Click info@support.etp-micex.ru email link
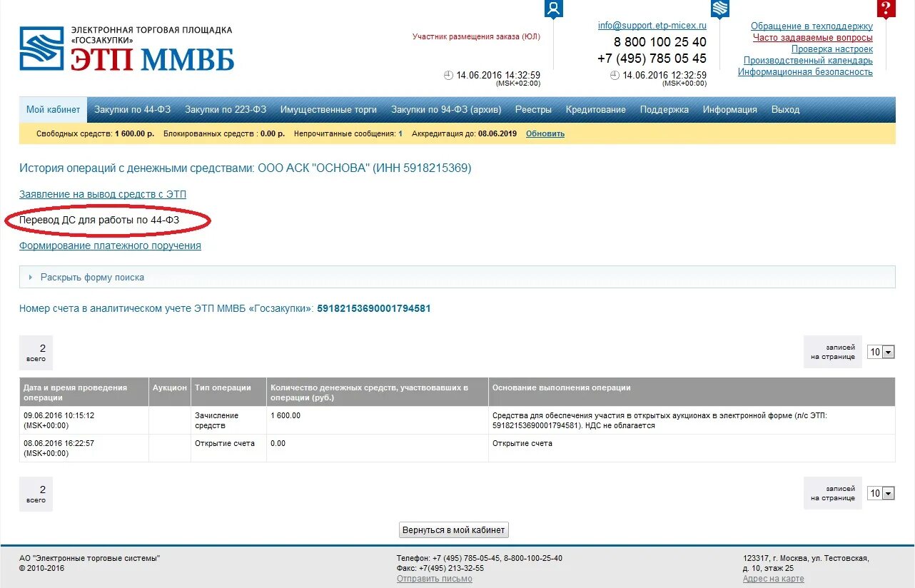 click(652, 25)
